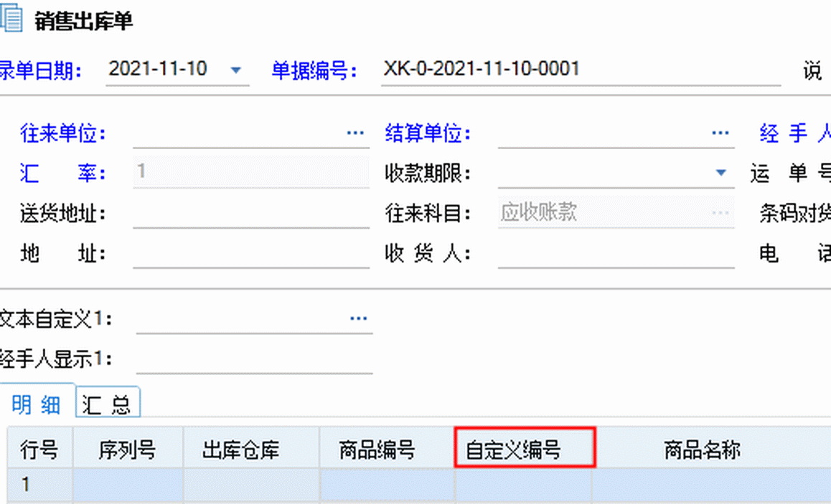The height and width of the screenshot is (504, 831).
Task: Switch to the 汇总 tab
Action: coord(108,405)
